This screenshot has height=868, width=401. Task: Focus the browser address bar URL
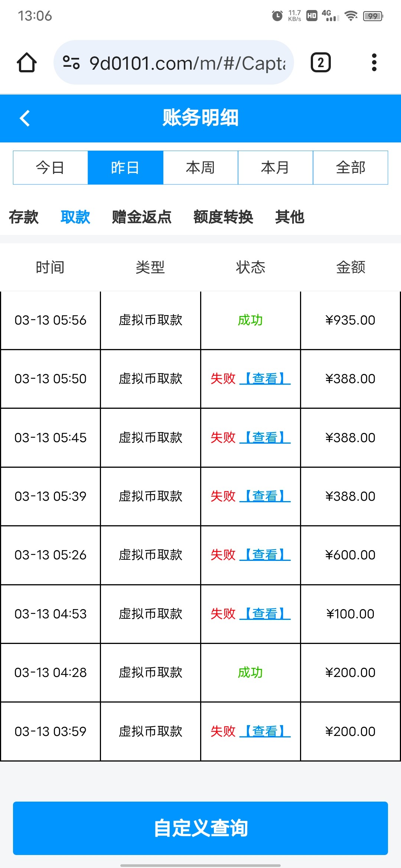click(188, 63)
